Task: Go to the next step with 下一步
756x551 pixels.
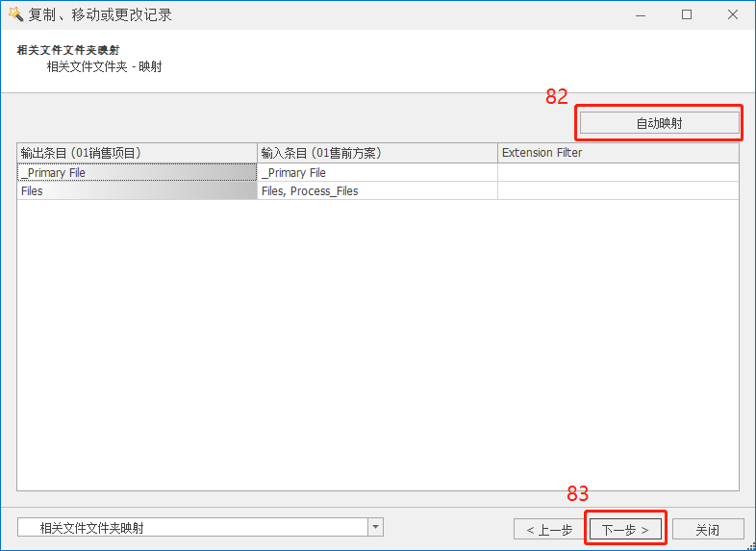Action: click(625, 529)
